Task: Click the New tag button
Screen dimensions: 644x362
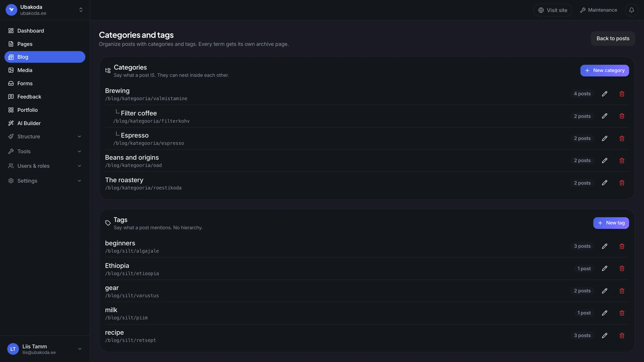Action: pyautogui.click(x=611, y=223)
